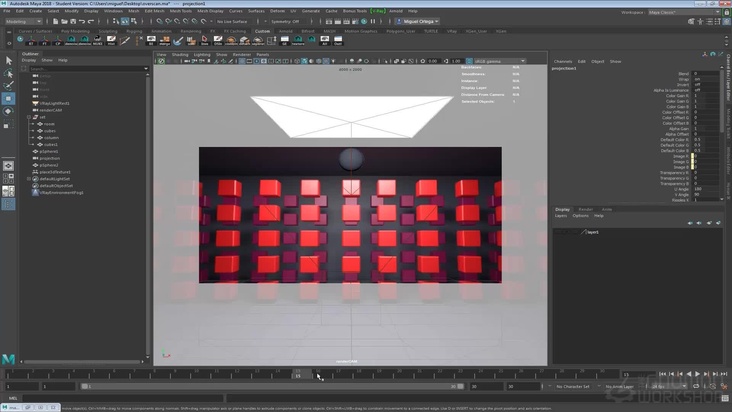Switch to the Render layer tab
Image resolution: width=732 pixels, height=412 pixels.
(x=585, y=209)
